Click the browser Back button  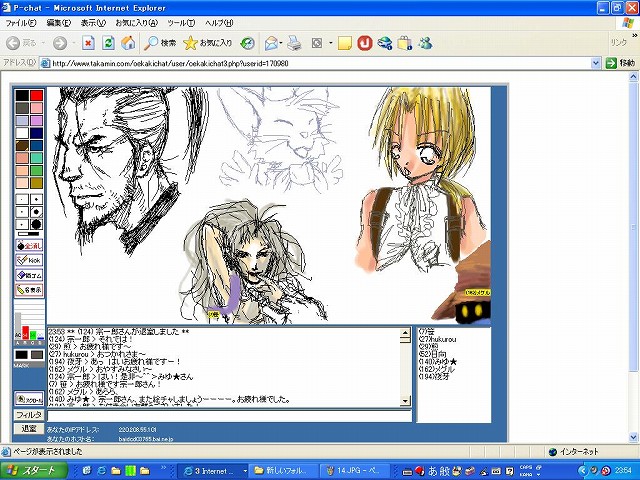pyautogui.click(x=21, y=43)
